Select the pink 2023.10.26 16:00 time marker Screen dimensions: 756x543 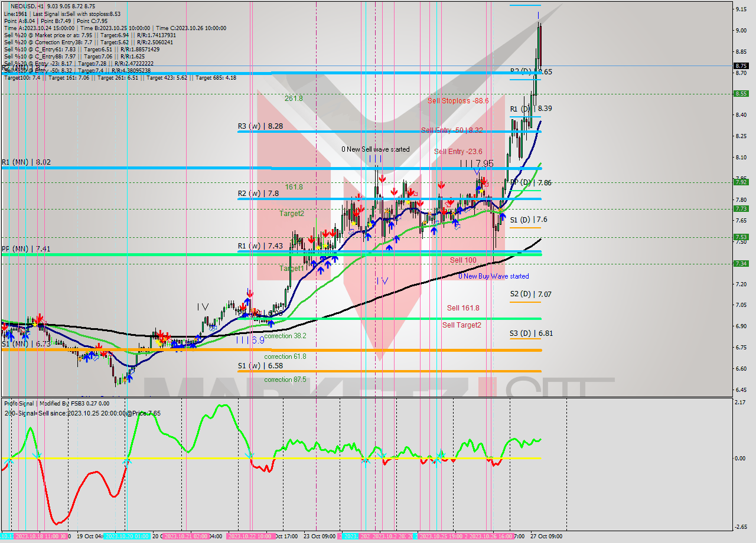click(x=491, y=537)
